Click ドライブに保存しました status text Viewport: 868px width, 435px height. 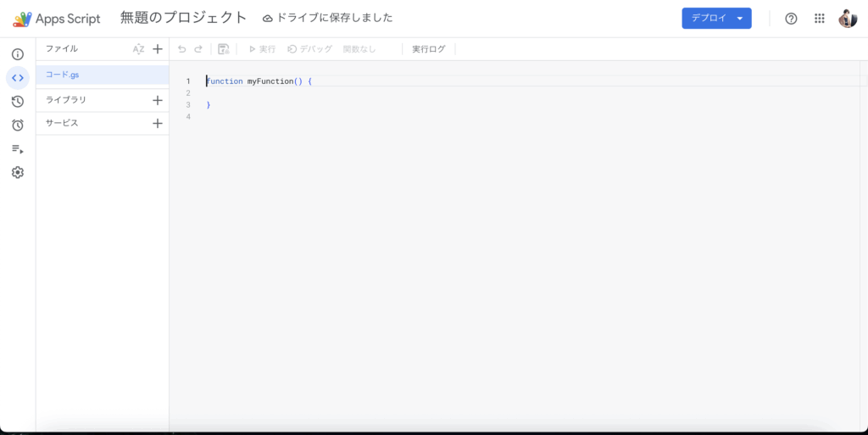pos(334,18)
